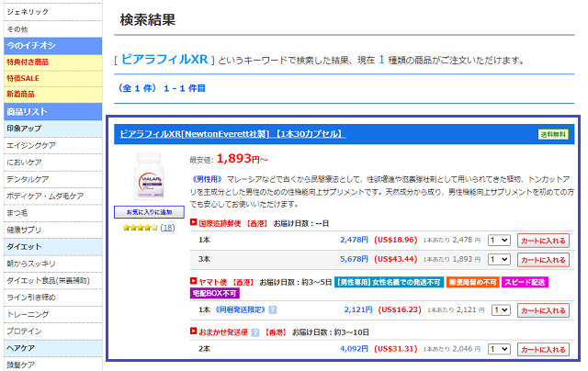588x371 pixels.
Task: Open the プロテイン category
Action: tap(53, 331)
